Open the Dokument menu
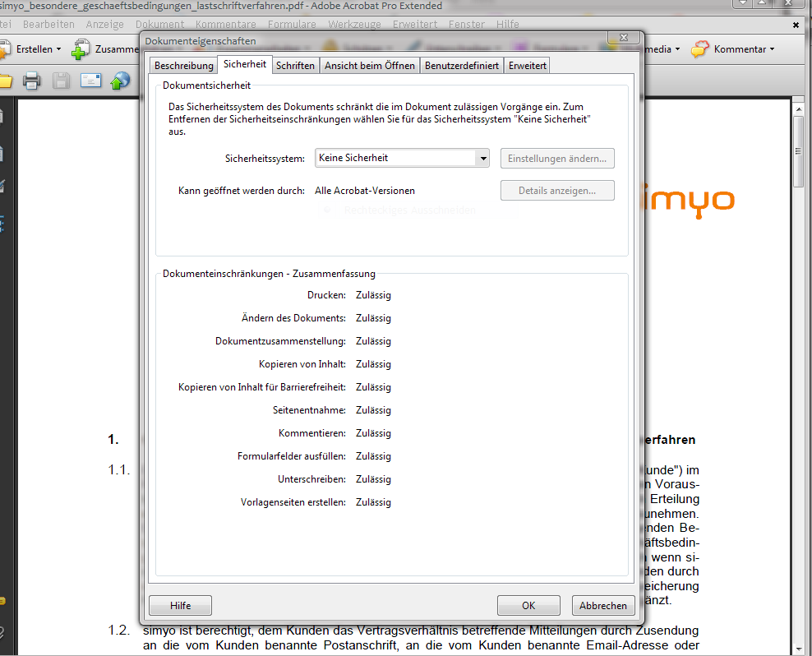The image size is (812, 656). point(159,25)
